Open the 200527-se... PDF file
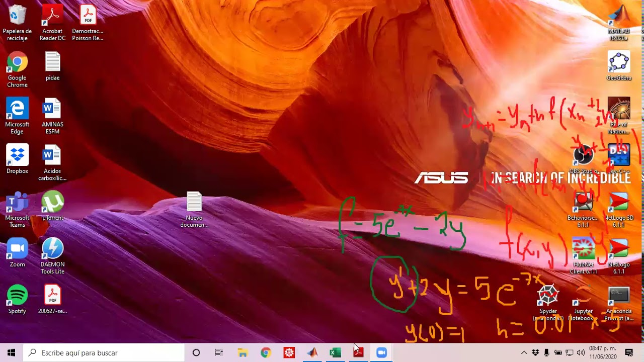The height and width of the screenshot is (362, 644). click(x=52, y=300)
